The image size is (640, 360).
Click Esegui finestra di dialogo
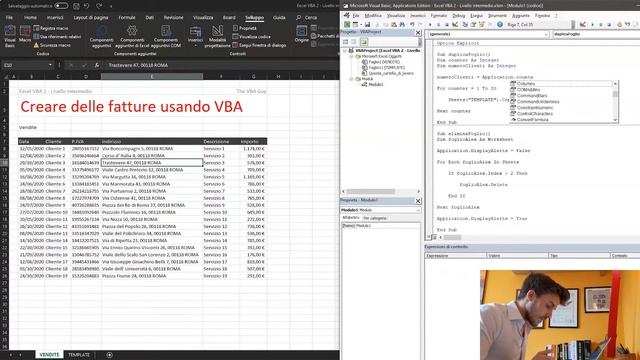(259, 45)
